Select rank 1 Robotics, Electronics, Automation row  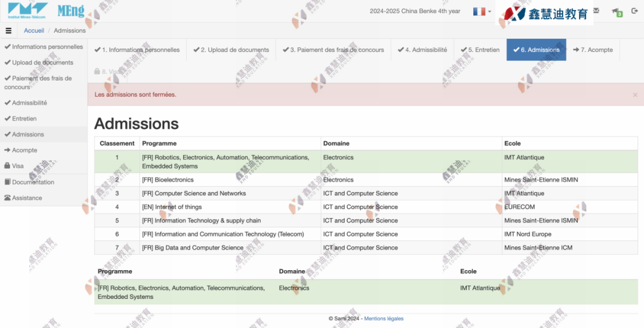(x=366, y=162)
